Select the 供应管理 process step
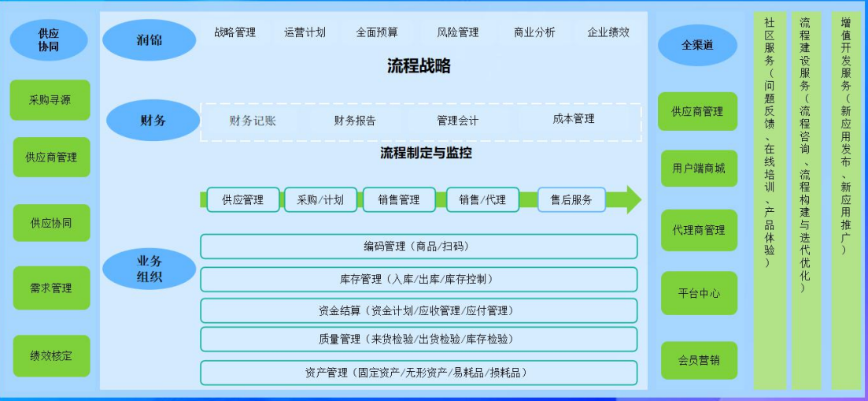Image resolution: width=868 pixels, height=401 pixels. [x=243, y=199]
